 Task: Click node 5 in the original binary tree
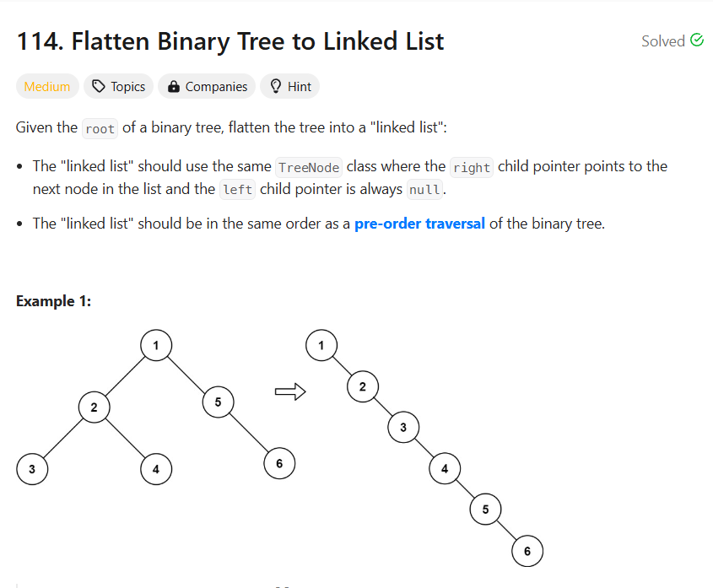pyautogui.click(x=219, y=402)
